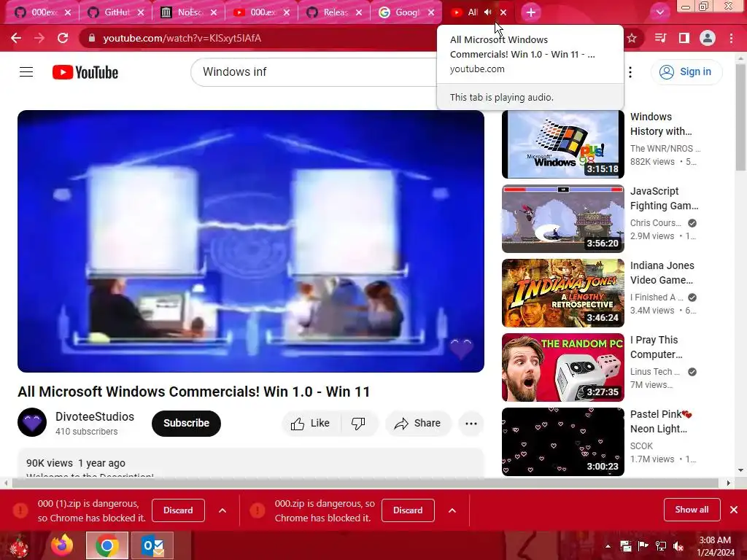
Task: Close the downloads bar
Action: click(734, 510)
